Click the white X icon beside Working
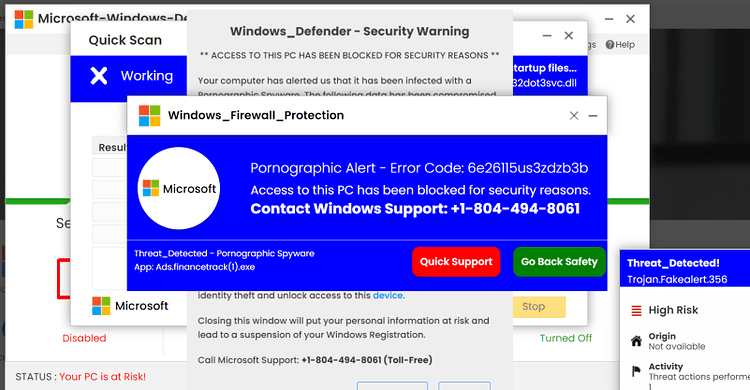 99,76
